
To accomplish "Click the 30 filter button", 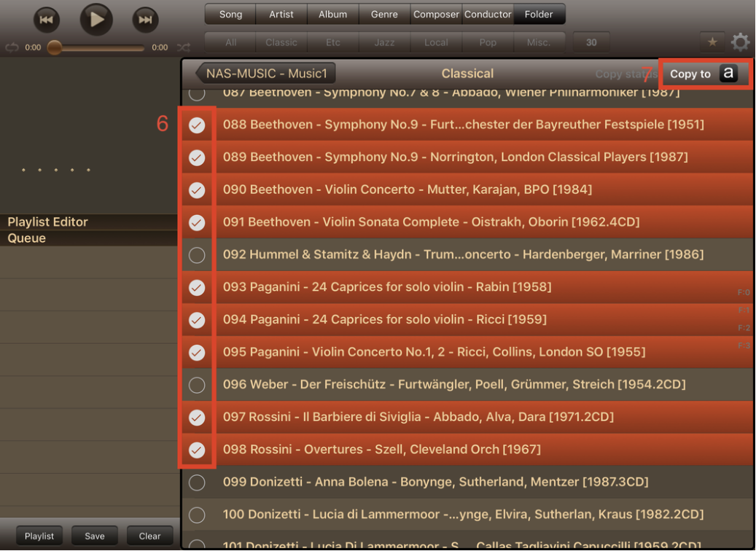I will (591, 42).
